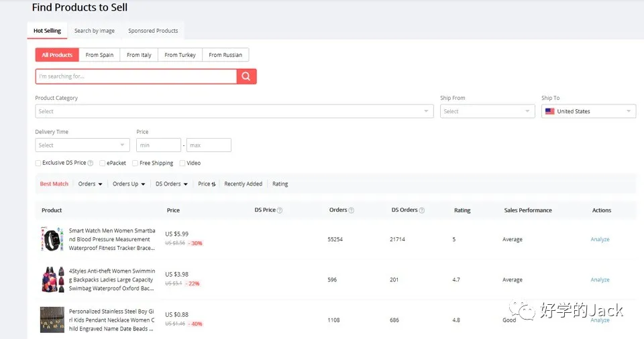
Task: Change Ship To country from United States
Action: (588, 111)
